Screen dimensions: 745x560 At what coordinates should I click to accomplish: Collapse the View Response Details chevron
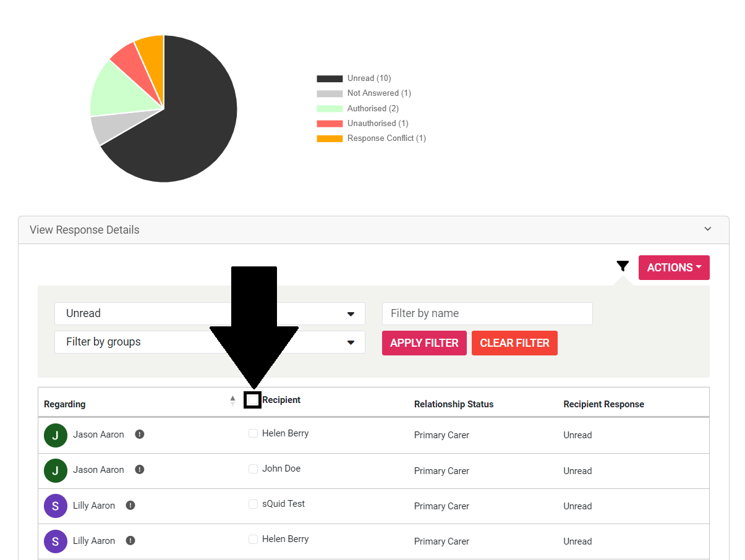pos(708,229)
